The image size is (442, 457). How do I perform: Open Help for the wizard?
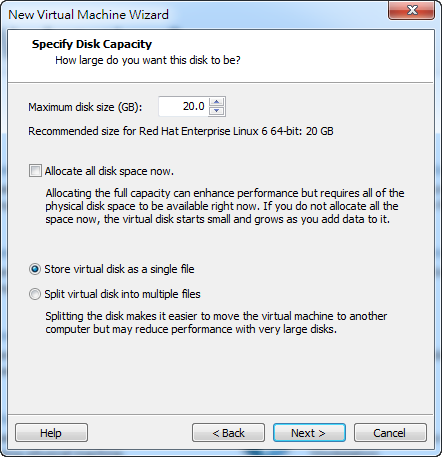[x=51, y=433]
